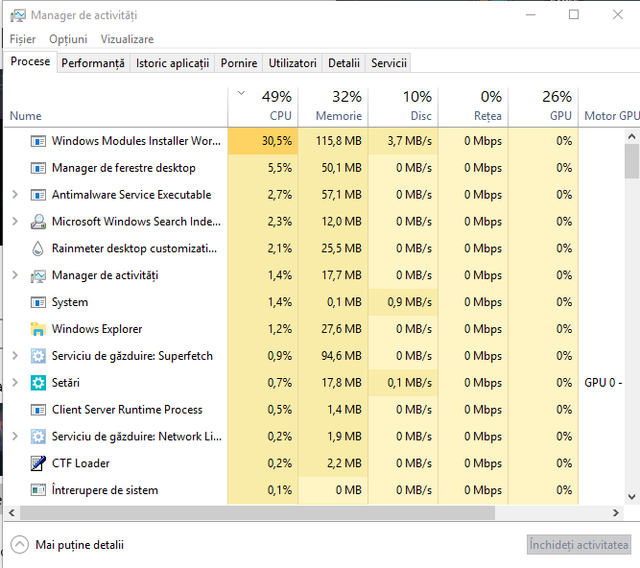Image resolution: width=640 pixels, height=568 pixels.
Task: Expand the Microsoft Windows Search Indexer row
Action: click(15, 221)
